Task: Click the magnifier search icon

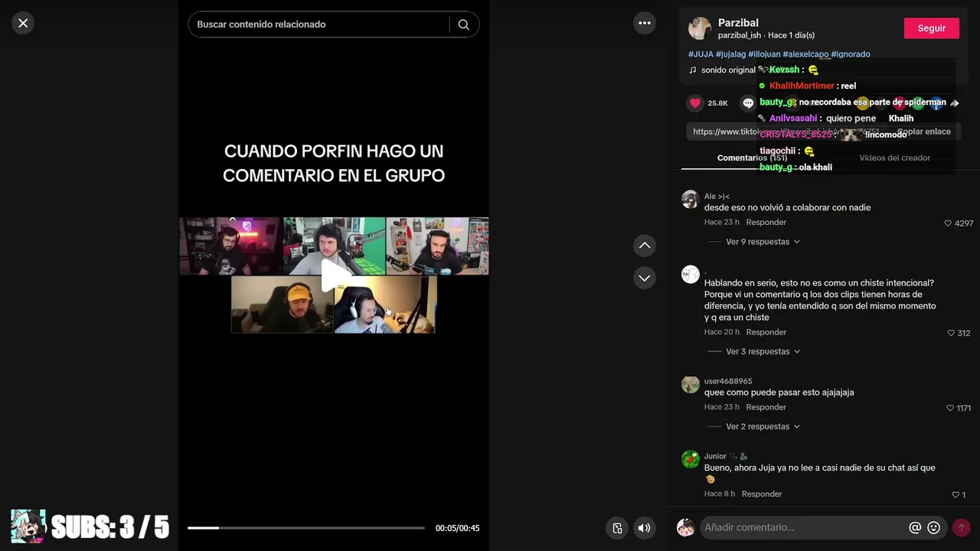Action: pyautogui.click(x=464, y=24)
